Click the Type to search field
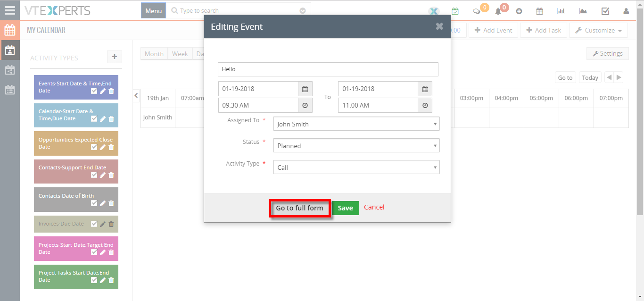Viewport: 644px width, 301px height. 239,11
